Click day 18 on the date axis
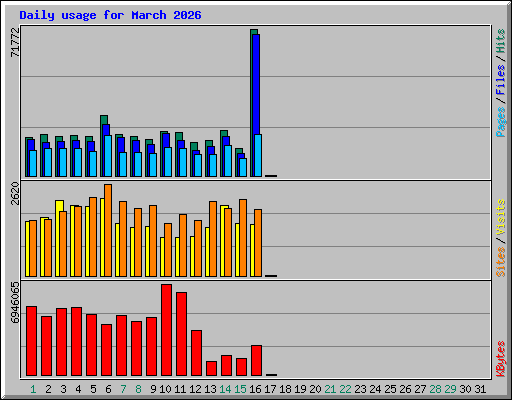The width and height of the screenshot is (512, 400). tap(285, 389)
